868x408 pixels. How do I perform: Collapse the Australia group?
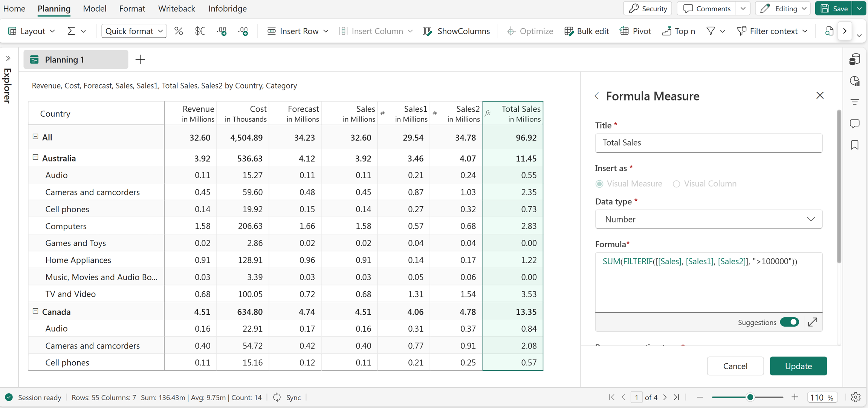click(35, 157)
